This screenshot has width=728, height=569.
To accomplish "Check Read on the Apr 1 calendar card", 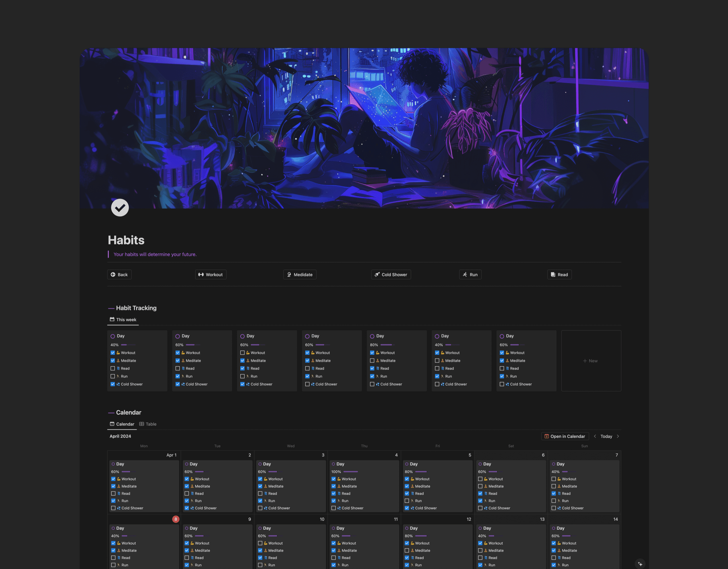I will coord(113,494).
